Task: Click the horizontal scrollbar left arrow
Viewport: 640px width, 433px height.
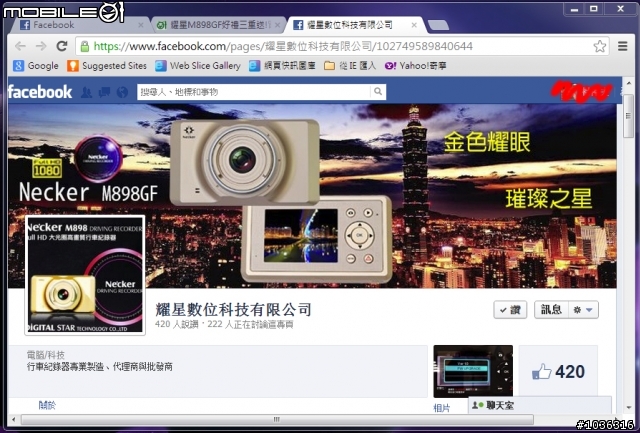Action: coord(13,419)
